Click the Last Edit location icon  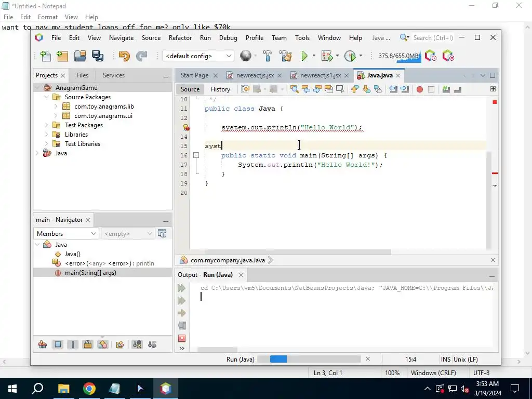(245, 89)
